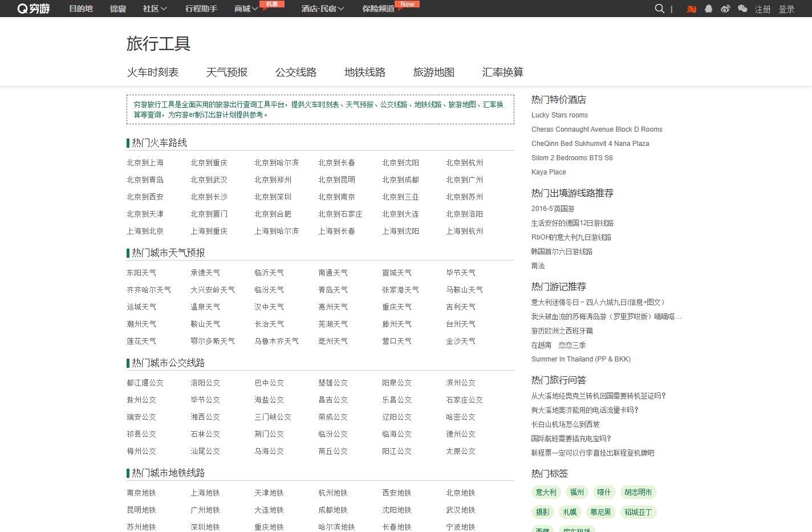This screenshot has height=532, width=812.
Task: Open the 北京到上海 train route
Action: [x=145, y=163]
